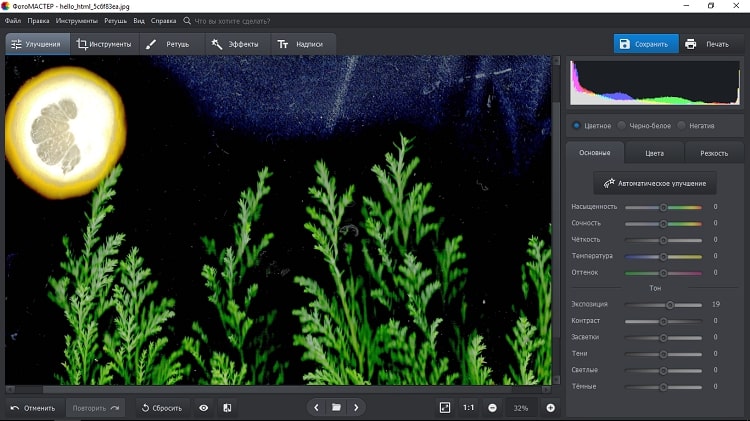Click the Сохранить button
This screenshot has width=750, height=421.
click(645, 44)
